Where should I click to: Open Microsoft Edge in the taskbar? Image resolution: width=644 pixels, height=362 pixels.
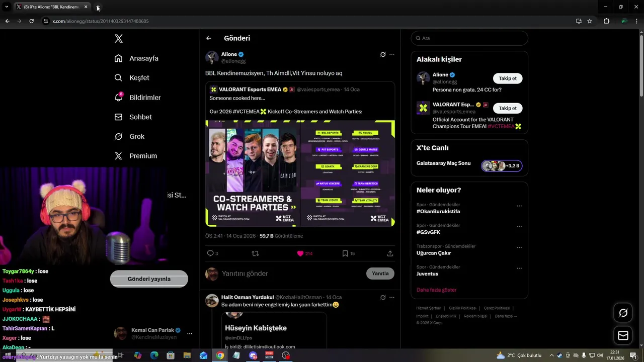[154, 355]
